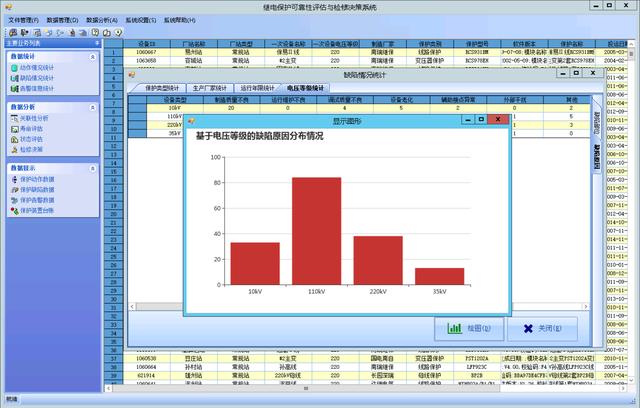Click the sixth icon in the main toolbar
640x408 pixels.
(x=72, y=33)
